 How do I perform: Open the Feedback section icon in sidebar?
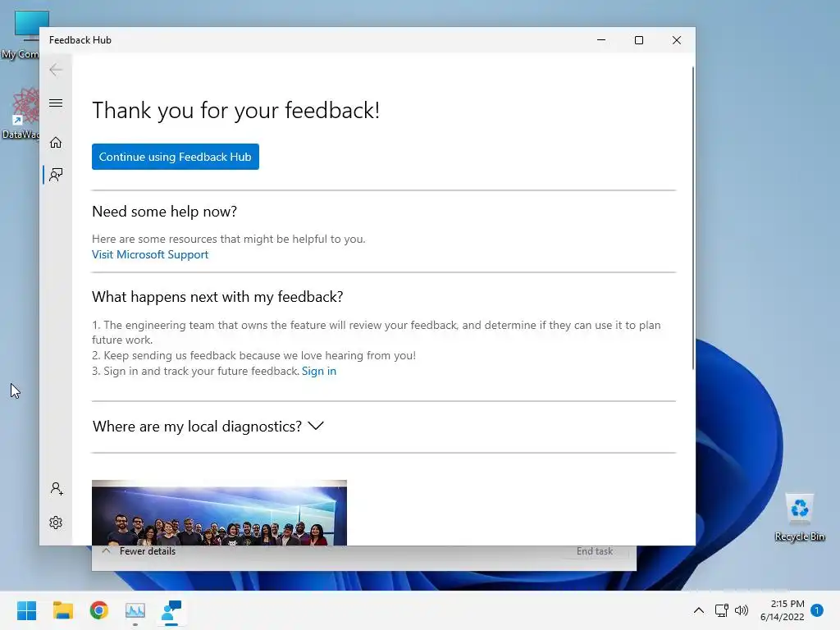coord(56,175)
